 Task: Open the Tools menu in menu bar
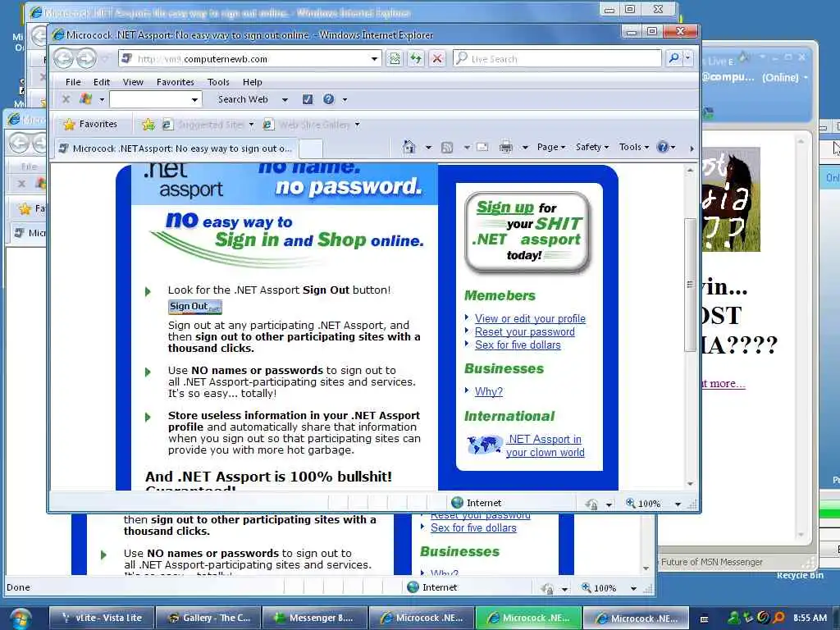[218, 82]
